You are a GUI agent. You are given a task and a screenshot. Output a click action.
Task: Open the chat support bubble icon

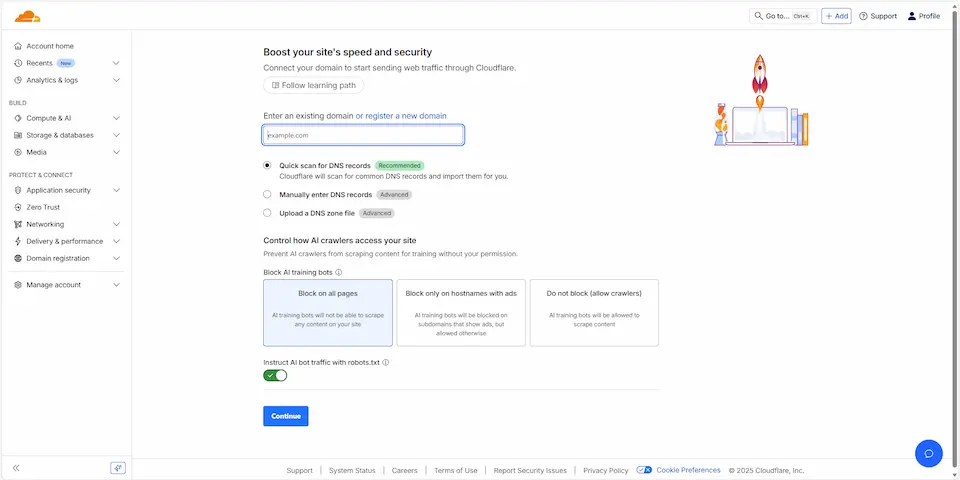928,453
